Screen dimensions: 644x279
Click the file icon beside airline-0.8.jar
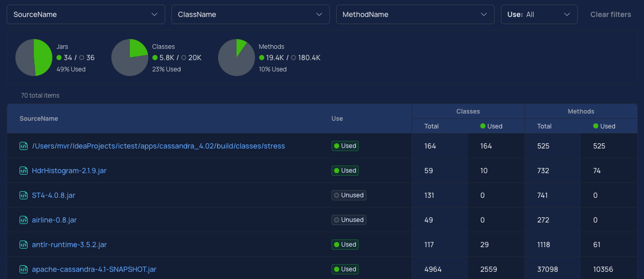click(23, 220)
